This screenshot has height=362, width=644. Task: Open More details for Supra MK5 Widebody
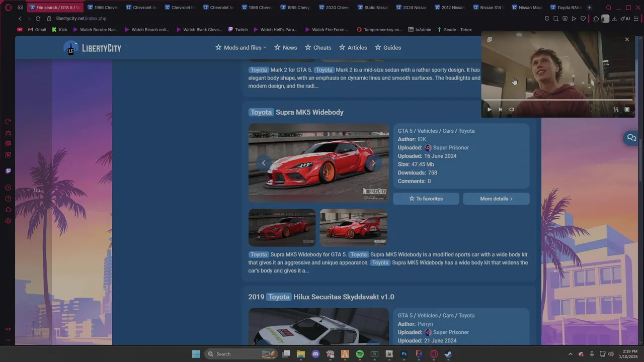tap(496, 199)
